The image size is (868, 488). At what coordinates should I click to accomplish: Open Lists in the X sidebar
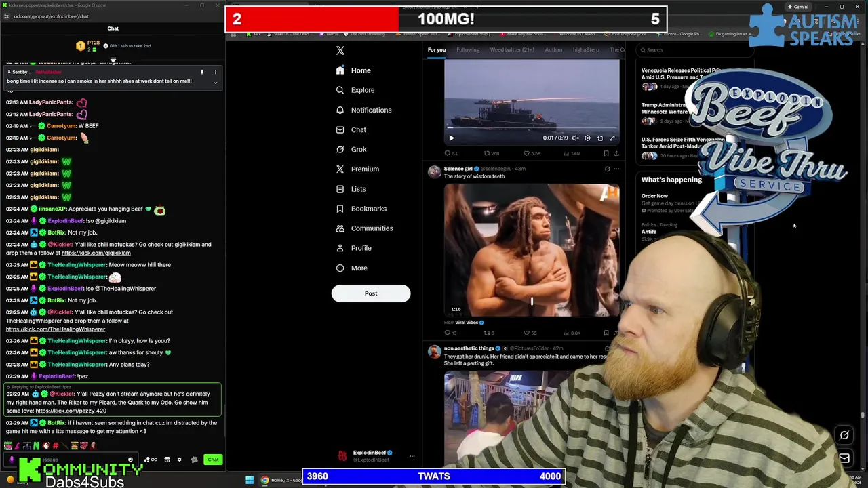[x=351, y=189]
